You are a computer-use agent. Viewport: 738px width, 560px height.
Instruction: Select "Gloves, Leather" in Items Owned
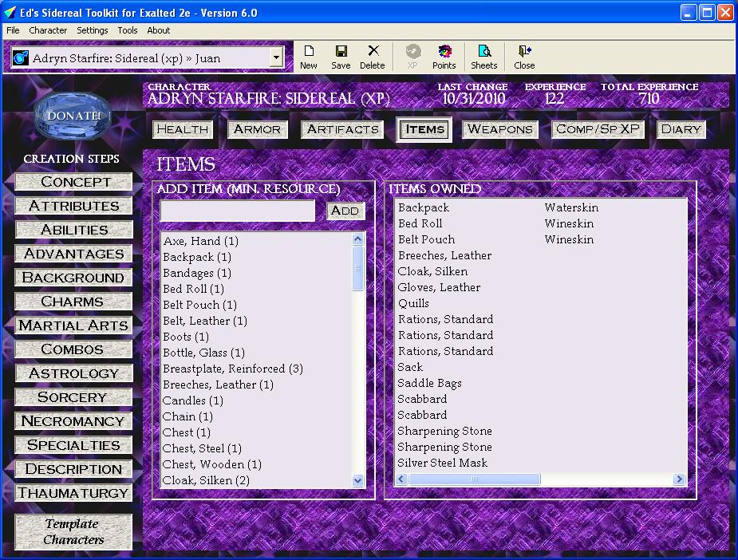click(439, 287)
